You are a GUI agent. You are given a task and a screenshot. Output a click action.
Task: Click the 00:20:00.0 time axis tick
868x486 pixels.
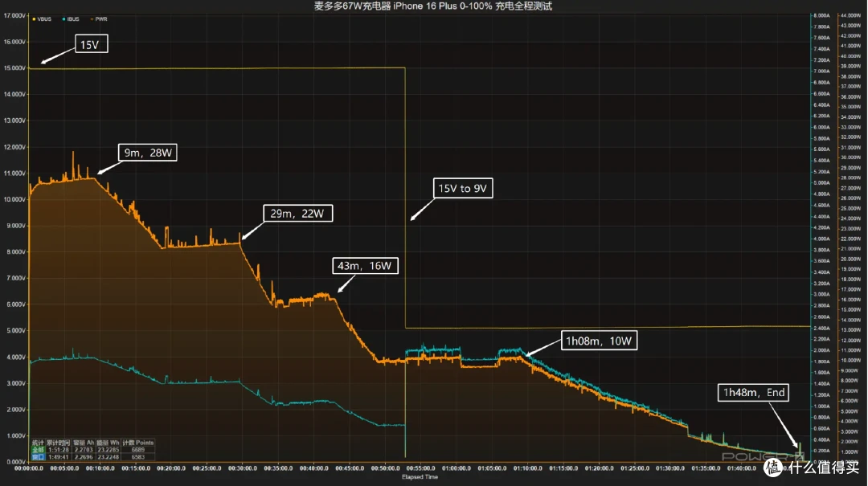click(x=171, y=468)
